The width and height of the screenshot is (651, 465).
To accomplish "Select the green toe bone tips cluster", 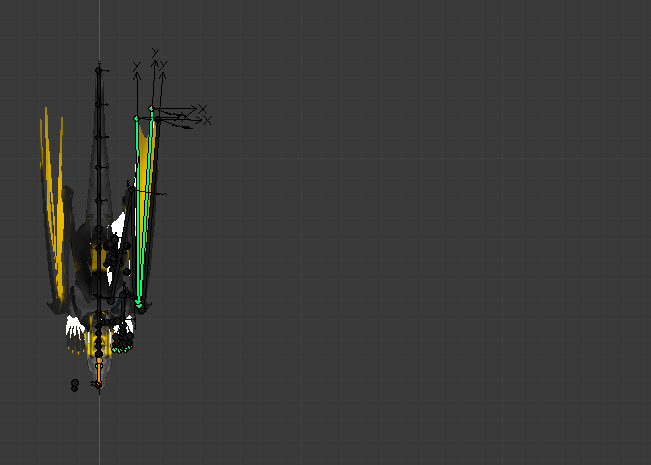I will [x=122, y=350].
